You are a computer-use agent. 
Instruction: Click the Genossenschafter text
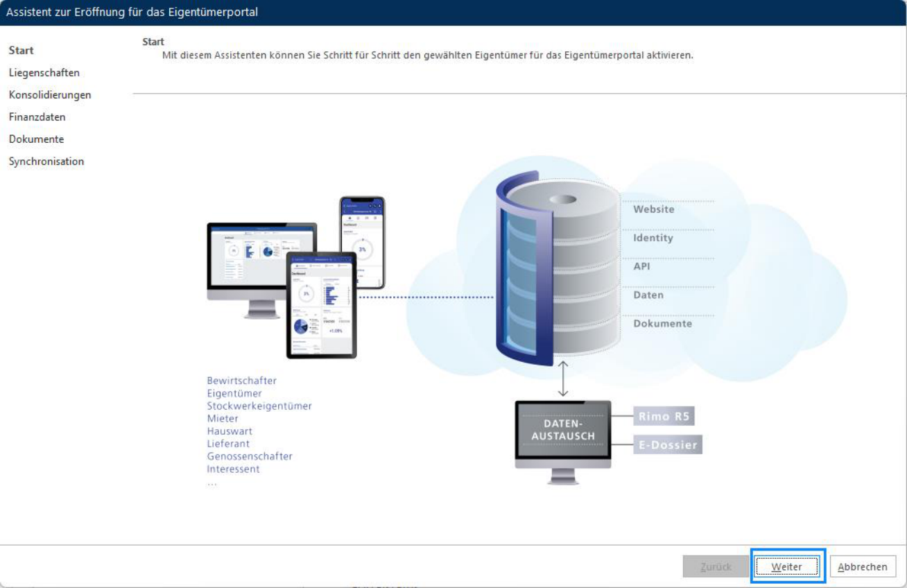click(250, 456)
